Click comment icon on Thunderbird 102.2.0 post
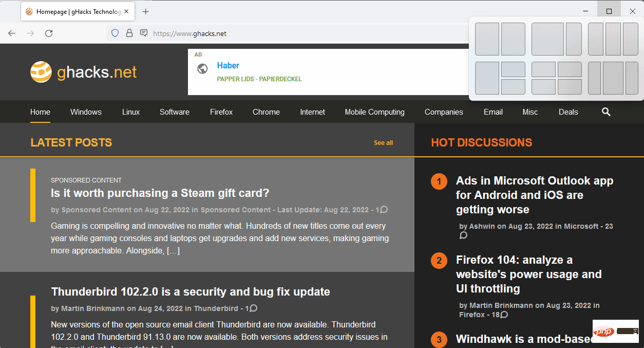This screenshot has width=644, height=348. point(253,308)
